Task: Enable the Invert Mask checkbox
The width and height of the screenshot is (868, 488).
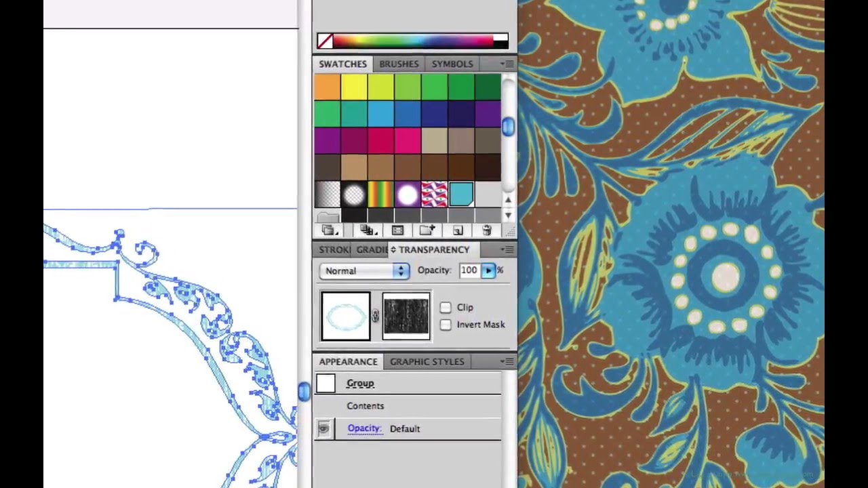Action: point(446,325)
